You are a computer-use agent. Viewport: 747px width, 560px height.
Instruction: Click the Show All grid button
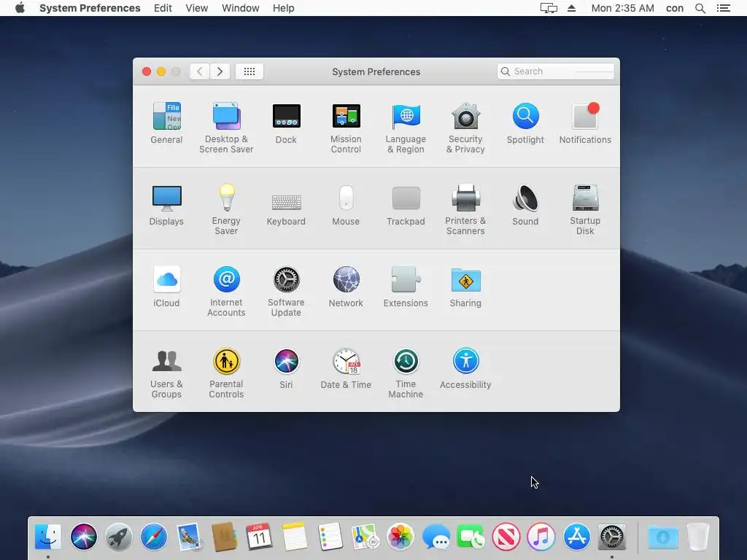pos(249,71)
